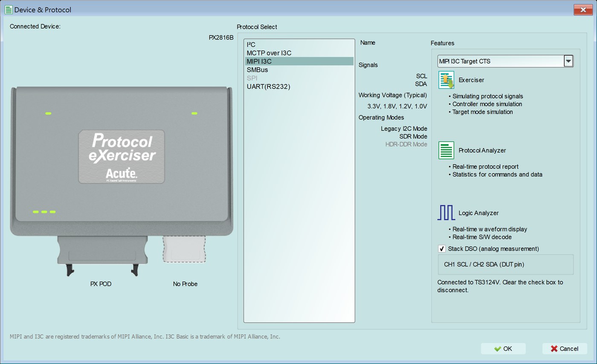Click the 'HDR-DDR Mode' greyed text
Viewport: 597px width, 364px height.
coord(406,144)
